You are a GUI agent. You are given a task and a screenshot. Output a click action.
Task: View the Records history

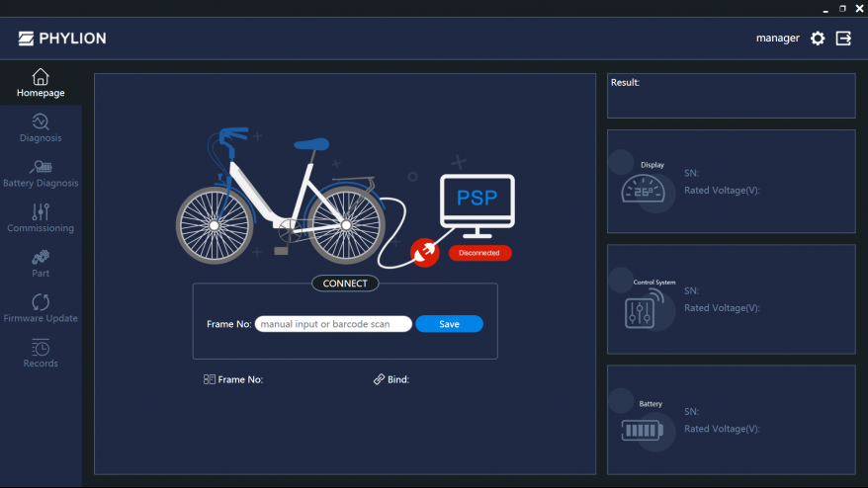pyautogui.click(x=41, y=354)
